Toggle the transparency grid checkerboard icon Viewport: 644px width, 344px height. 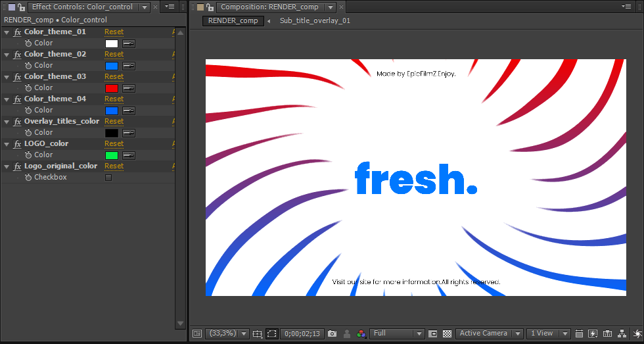click(x=448, y=333)
